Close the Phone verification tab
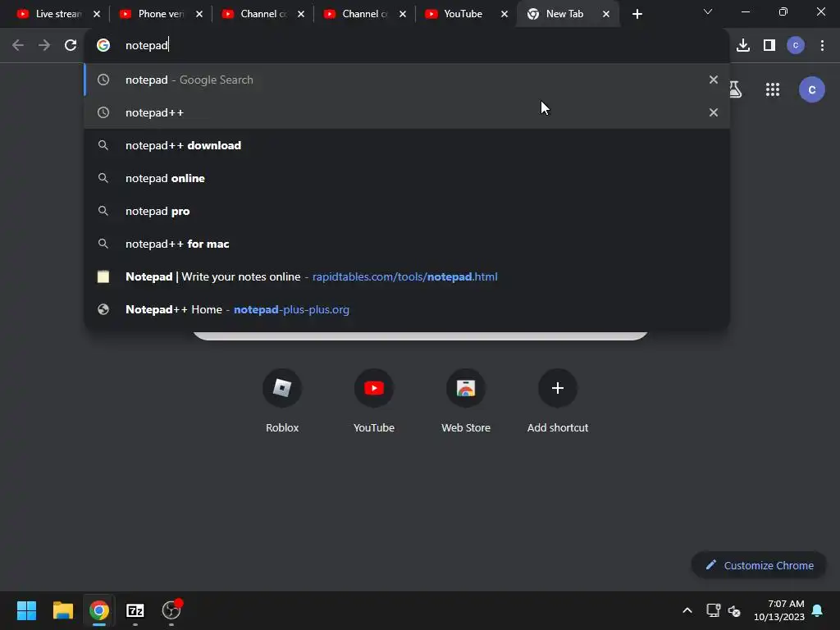This screenshot has height=630, width=840. [x=199, y=14]
